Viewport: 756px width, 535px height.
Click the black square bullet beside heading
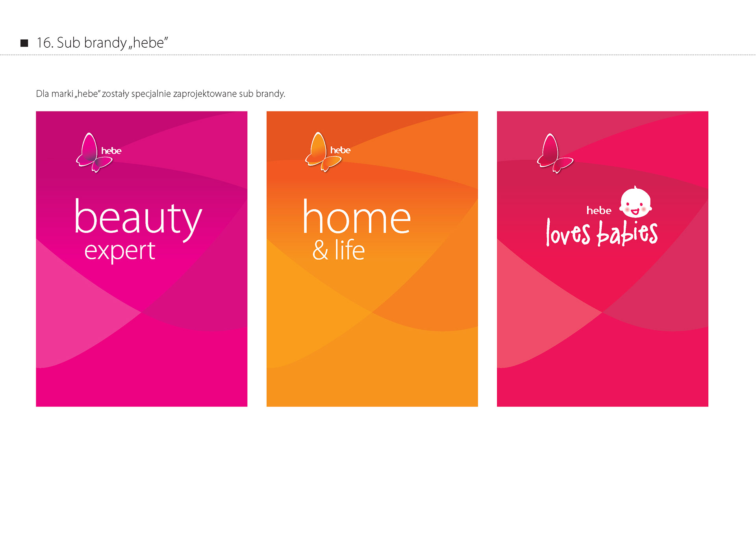(24, 43)
